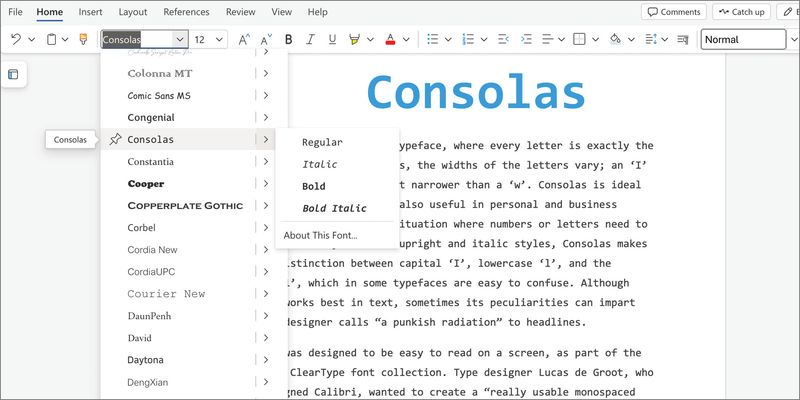Image resolution: width=800 pixels, height=400 pixels.
Task: Toggle Bold formatting in the ribbon
Action: tap(289, 40)
